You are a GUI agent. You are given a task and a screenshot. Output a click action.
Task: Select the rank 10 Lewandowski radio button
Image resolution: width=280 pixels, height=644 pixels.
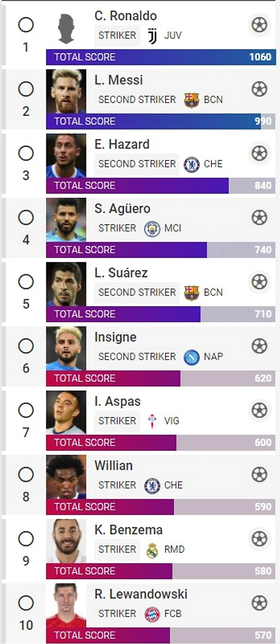(26, 603)
